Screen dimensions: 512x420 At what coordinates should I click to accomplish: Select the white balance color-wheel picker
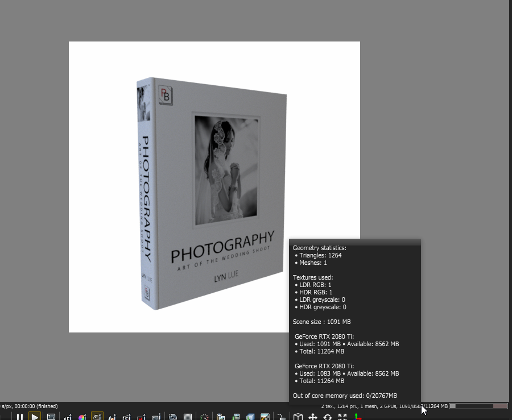coord(82,417)
